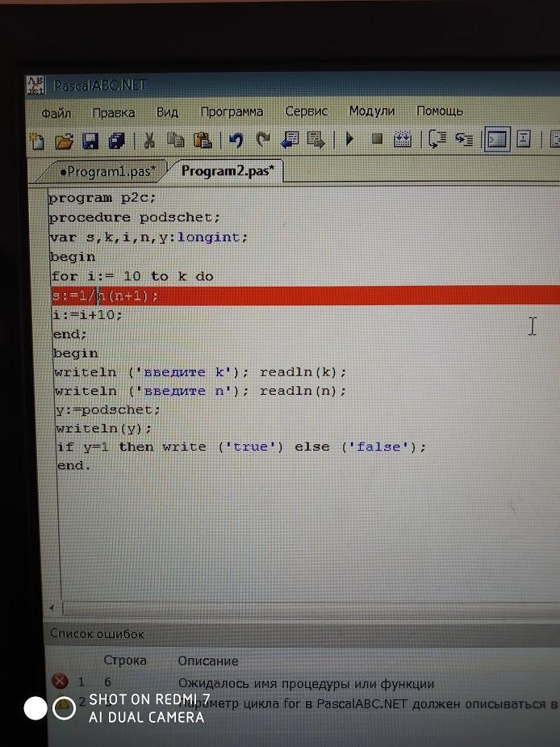Click the 'i:=i+10;' code line
This screenshot has width=560, height=747.
(x=88, y=315)
